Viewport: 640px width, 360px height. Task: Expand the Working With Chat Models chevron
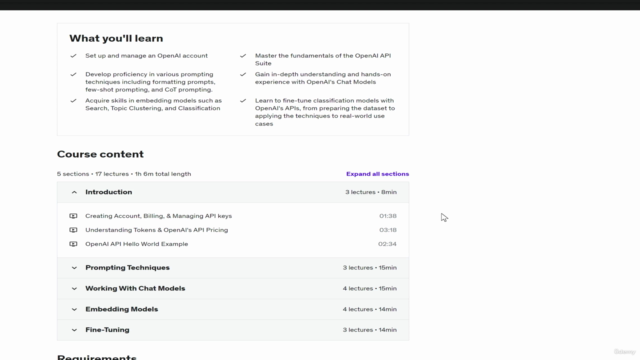click(74, 289)
